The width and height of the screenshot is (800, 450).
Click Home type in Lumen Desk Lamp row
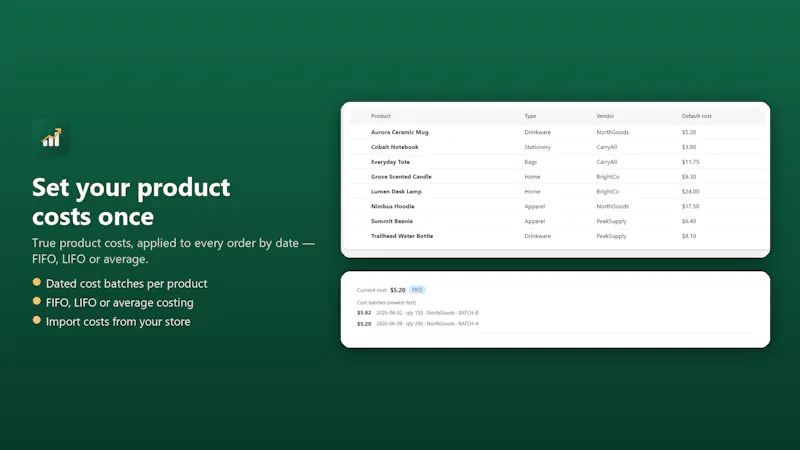[532, 191]
